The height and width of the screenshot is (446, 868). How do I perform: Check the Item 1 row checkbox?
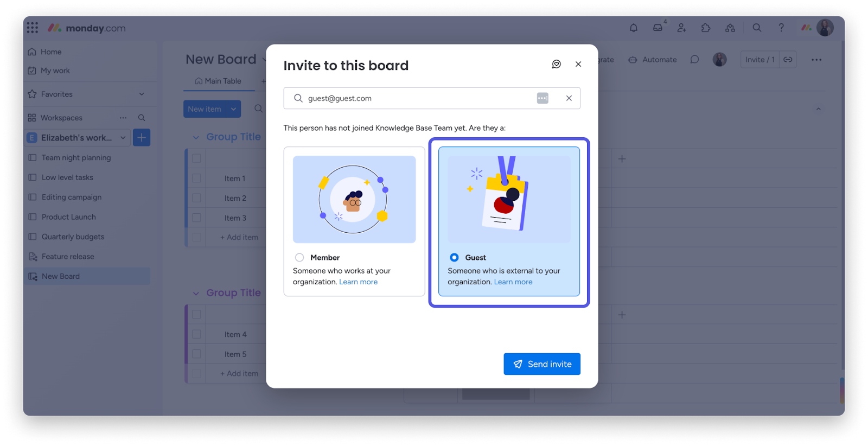coord(196,178)
